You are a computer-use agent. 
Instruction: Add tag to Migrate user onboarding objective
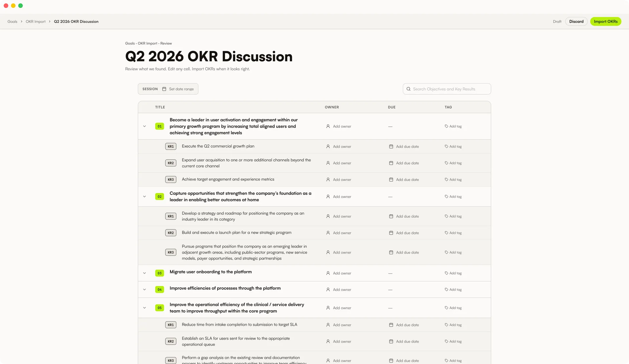pos(453,273)
